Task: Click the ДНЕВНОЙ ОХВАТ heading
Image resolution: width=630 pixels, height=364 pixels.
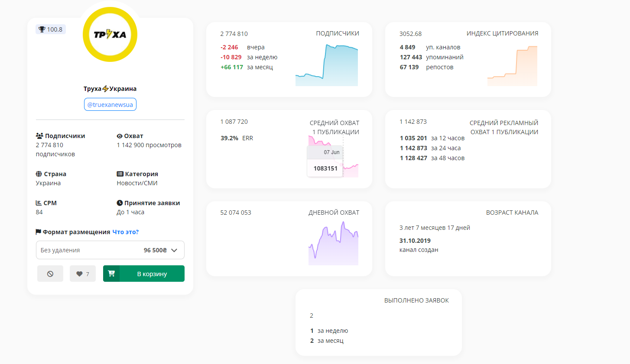Action: point(334,213)
